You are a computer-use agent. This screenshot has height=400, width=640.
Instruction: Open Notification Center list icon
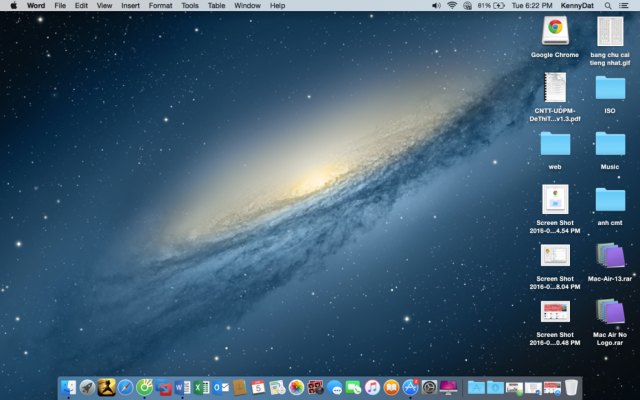tap(624, 6)
